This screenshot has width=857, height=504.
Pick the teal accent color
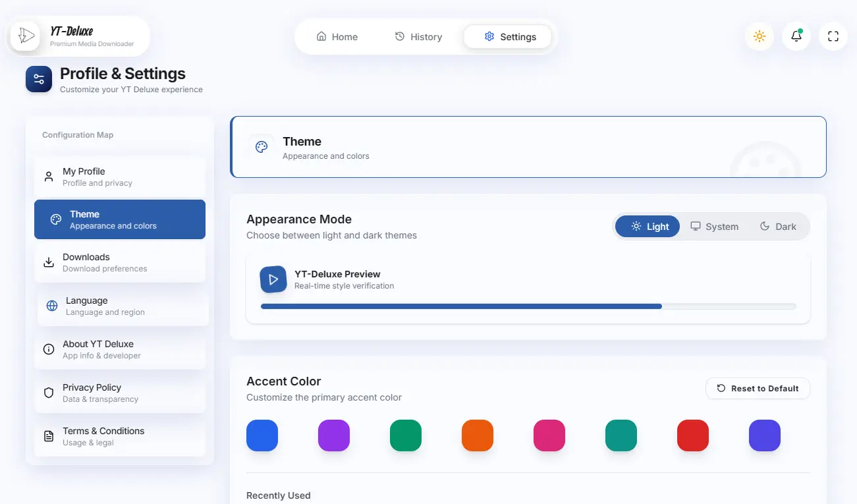pos(621,435)
